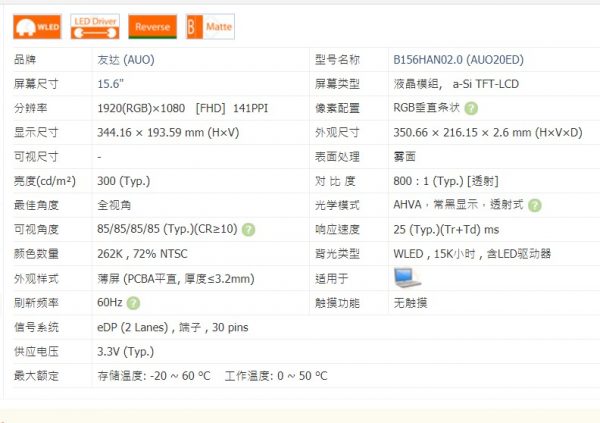Viewport: 600px width, 423px height.
Task: Click the 响应速度 label
Action: point(337,230)
